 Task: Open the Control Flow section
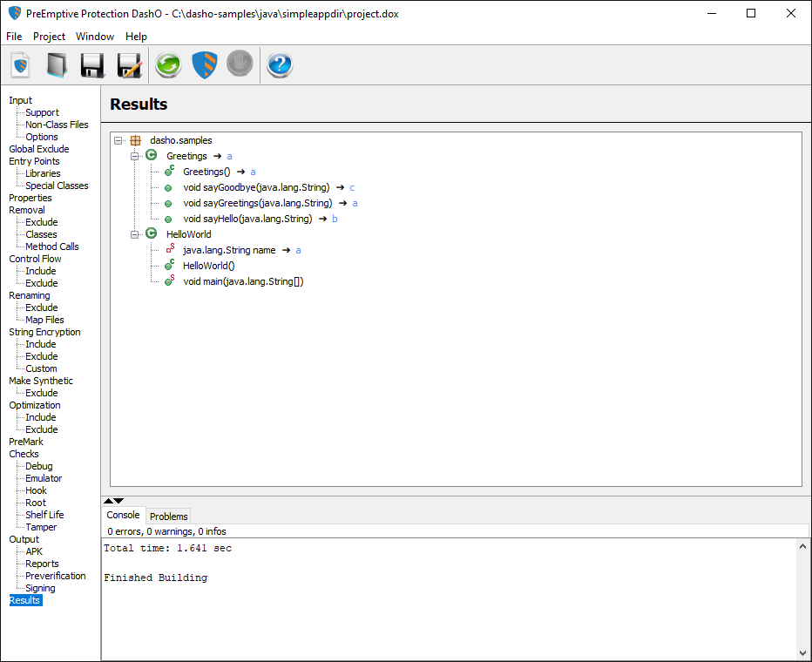click(35, 259)
